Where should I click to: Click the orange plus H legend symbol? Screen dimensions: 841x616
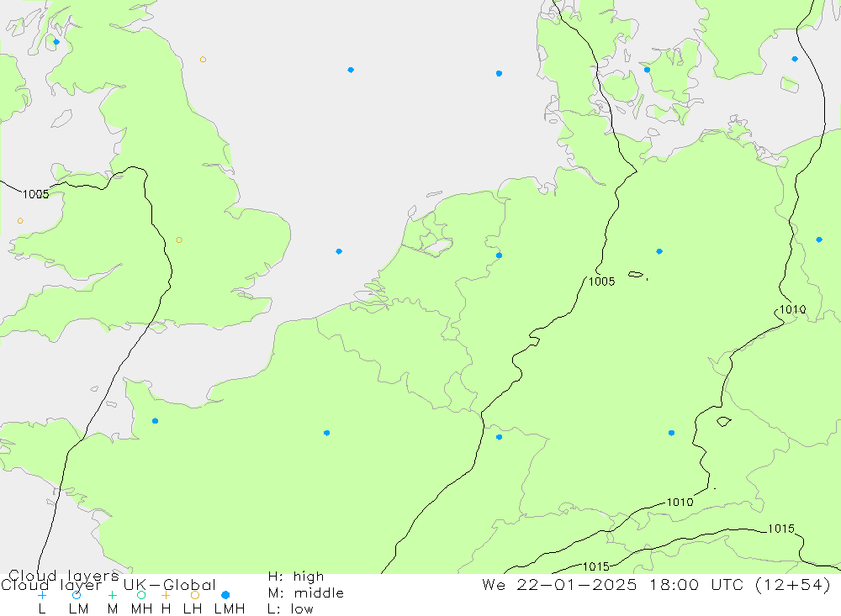click(166, 595)
